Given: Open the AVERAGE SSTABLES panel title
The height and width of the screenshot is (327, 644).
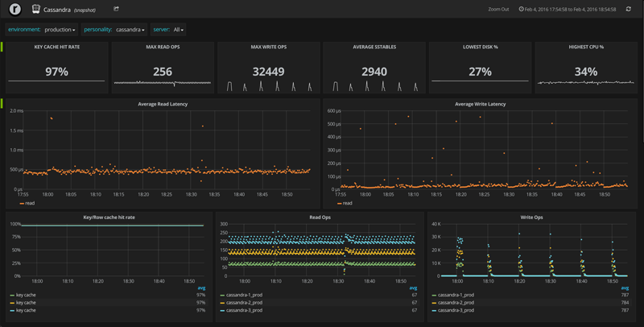Looking at the screenshot, I should 374,47.
